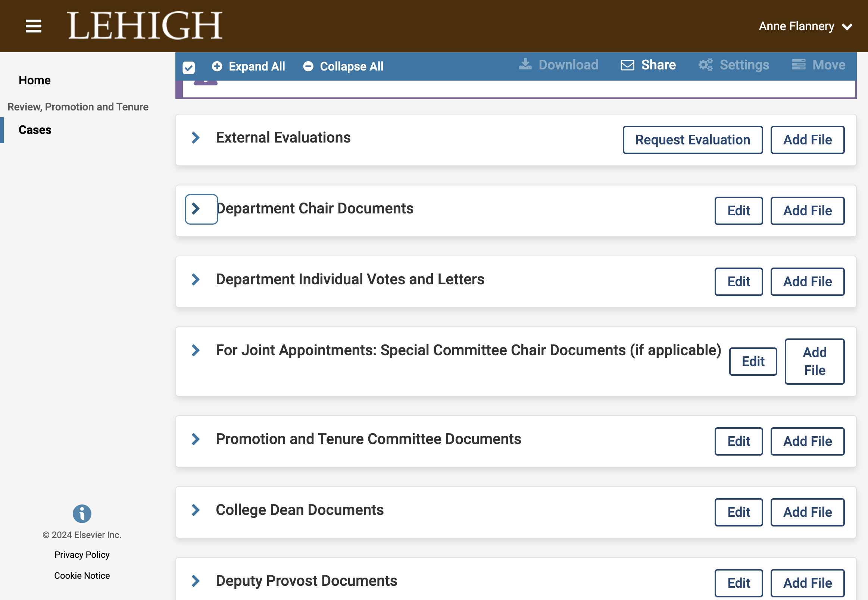The height and width of the screenshot is (600, 868).
Task: Click the © 2024 Elsevier Inc. text
Action: (x=82, y=535)
